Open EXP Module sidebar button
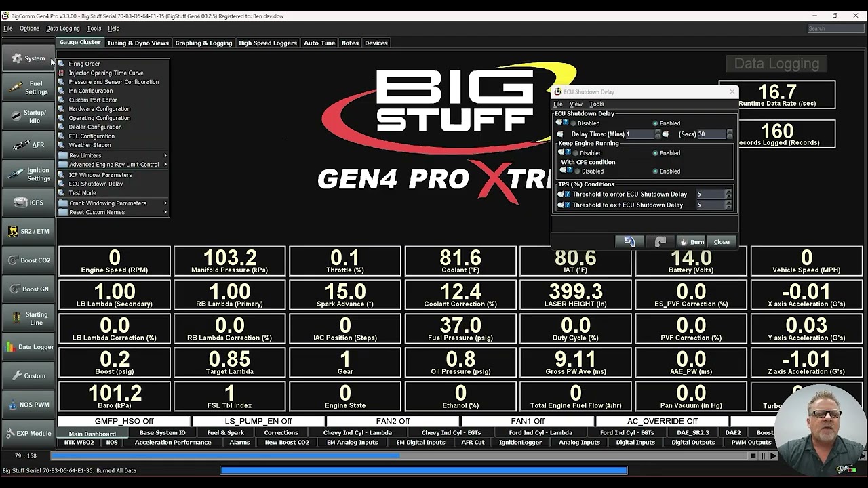868x488 pixels. pyautogui.click(x=28, y=433)
